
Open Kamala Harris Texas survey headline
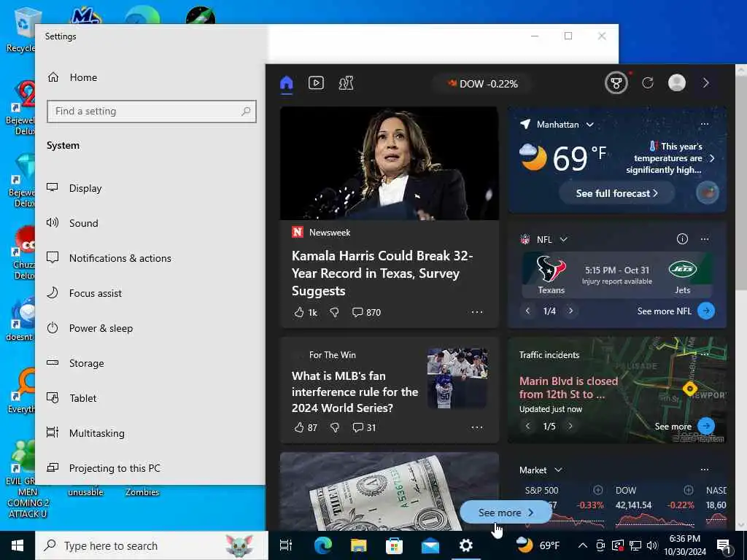click(382, 273)
